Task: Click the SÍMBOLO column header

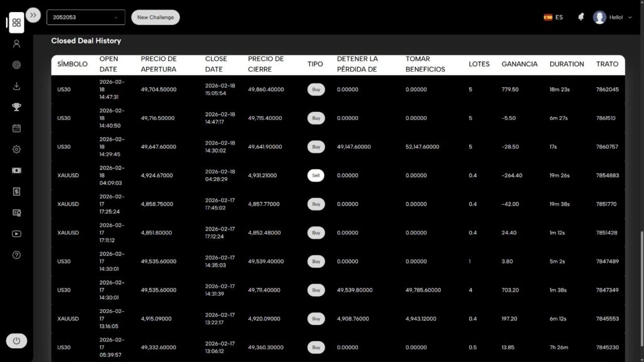Action: 72,64
